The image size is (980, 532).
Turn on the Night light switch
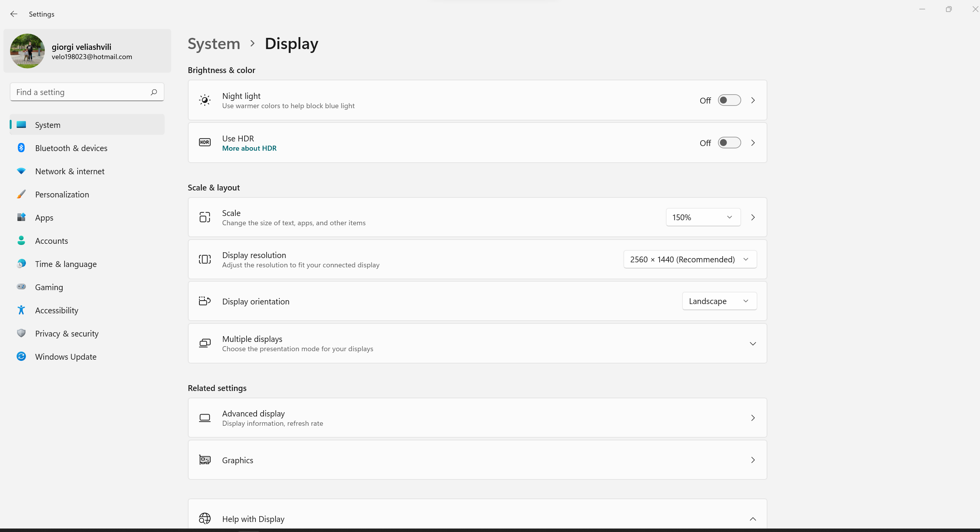[x=729, y=100]
